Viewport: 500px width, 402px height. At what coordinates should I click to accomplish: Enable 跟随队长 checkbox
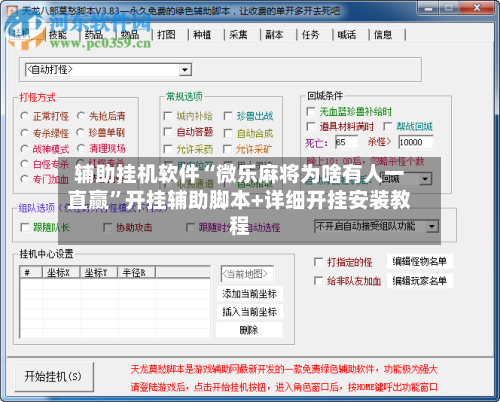pos(25,227)
